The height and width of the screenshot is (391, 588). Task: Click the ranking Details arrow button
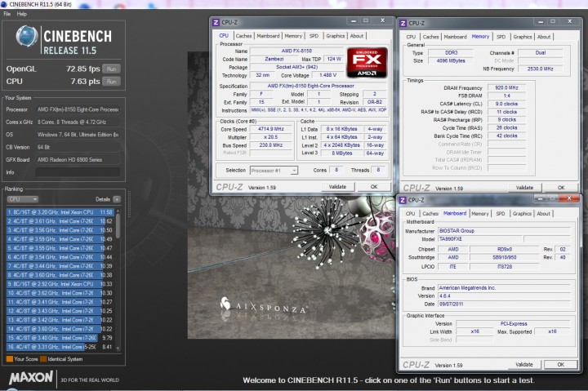coord(117,199)
